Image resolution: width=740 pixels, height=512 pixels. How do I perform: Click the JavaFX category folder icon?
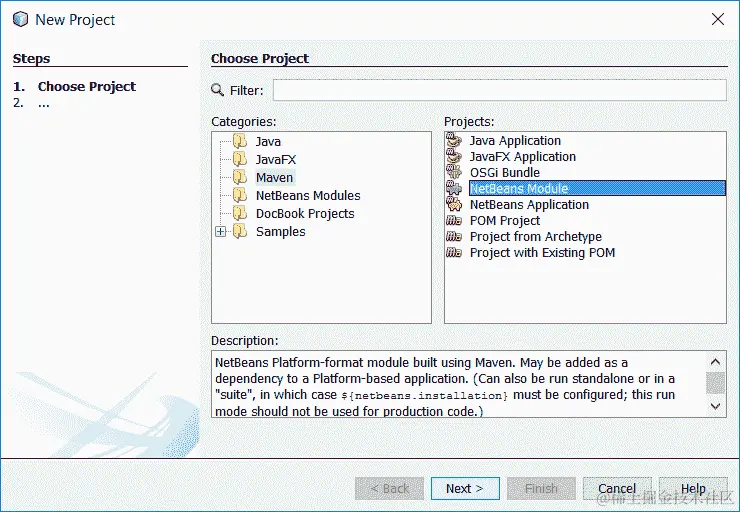point(240,159)
